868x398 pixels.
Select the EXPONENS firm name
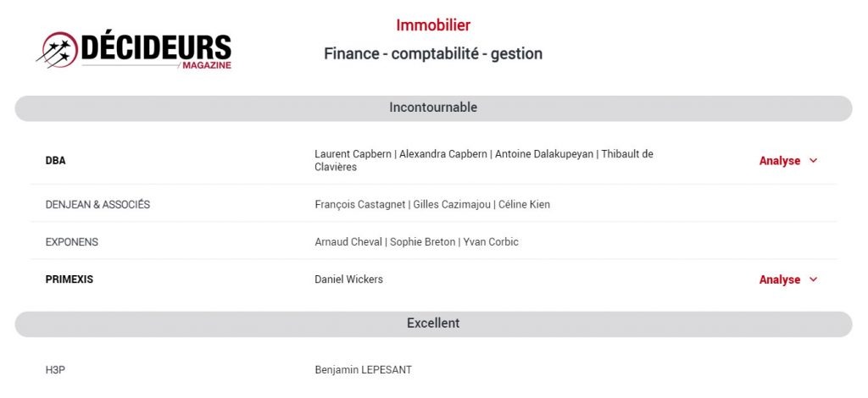point(72,242)
